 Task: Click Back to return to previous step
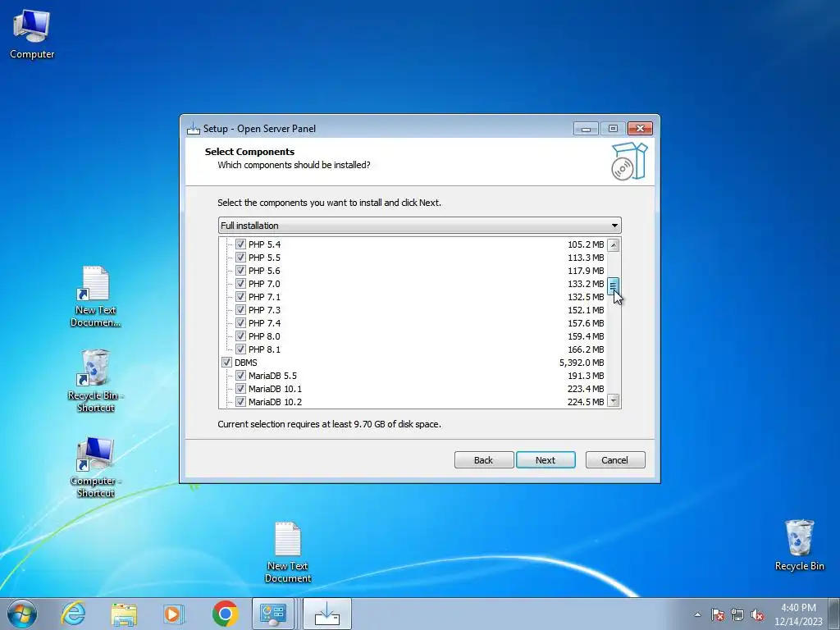(x=484, y=459)
